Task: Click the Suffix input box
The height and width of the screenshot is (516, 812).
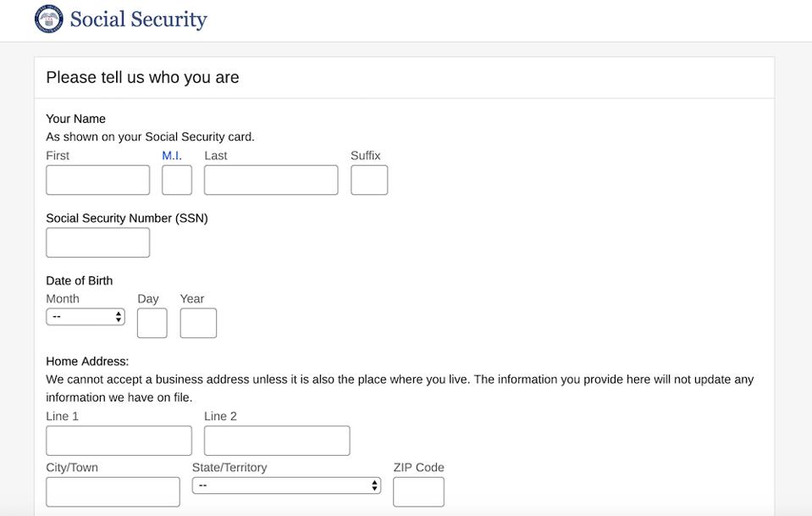Action: 369,180
